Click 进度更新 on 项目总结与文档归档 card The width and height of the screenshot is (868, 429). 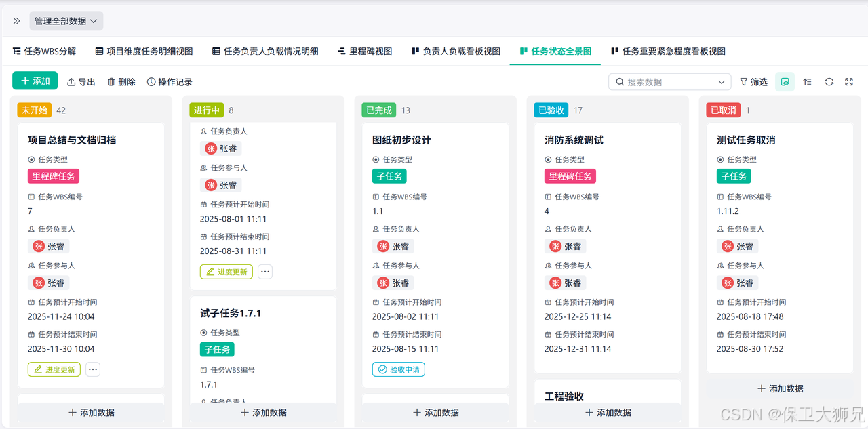(x=54, y=369)
